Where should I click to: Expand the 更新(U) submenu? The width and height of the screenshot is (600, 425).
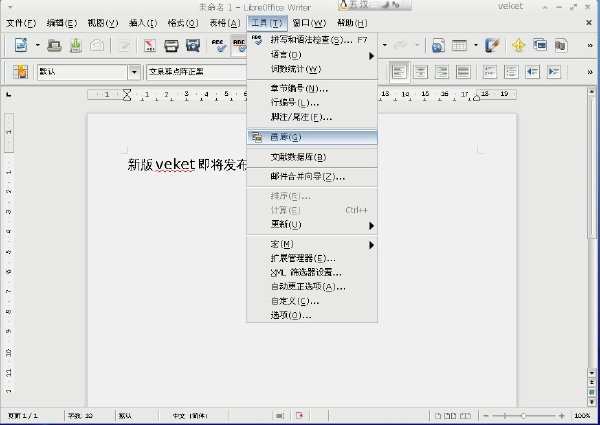pos(312,225)
